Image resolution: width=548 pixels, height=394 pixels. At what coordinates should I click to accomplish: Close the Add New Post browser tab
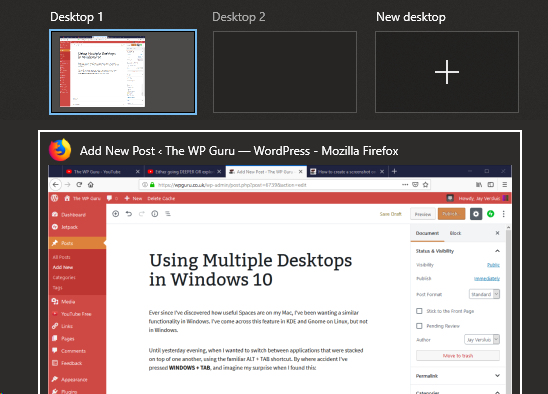click(x=300, y=172)
